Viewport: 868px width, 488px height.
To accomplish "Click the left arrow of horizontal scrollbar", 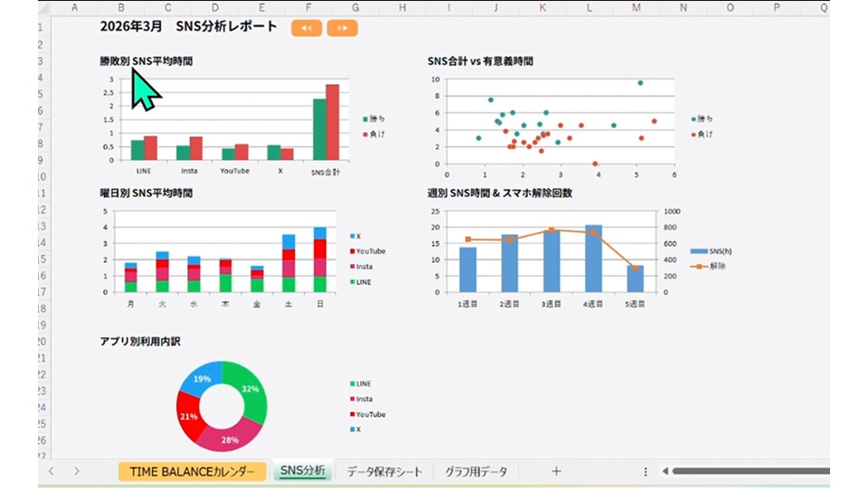I will click(x=665, y=471).
